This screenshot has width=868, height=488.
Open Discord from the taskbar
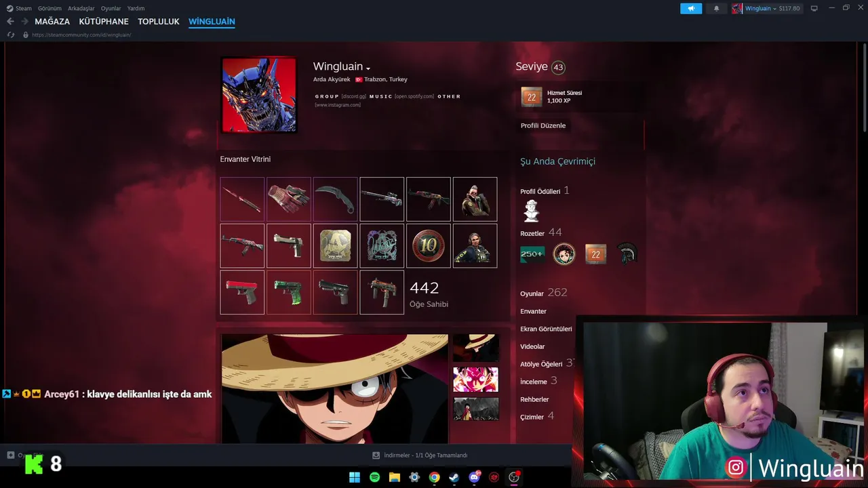coord(474,477)
